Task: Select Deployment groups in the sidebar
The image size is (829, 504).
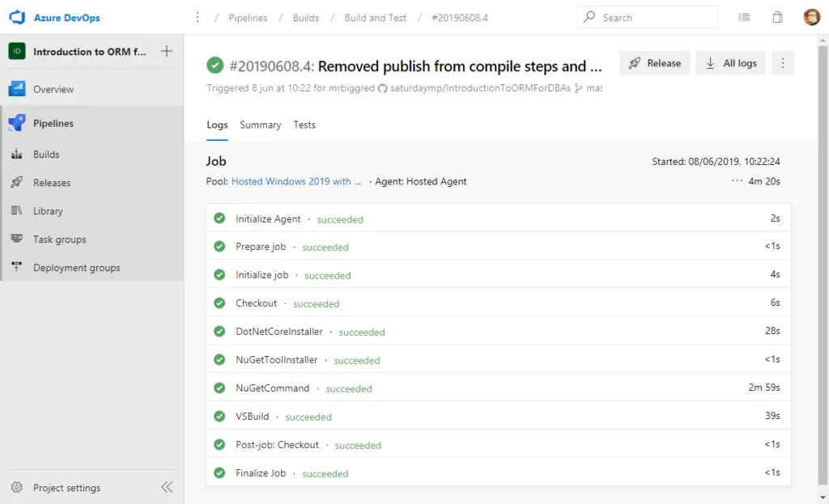Action: click(x=77, y=268)
